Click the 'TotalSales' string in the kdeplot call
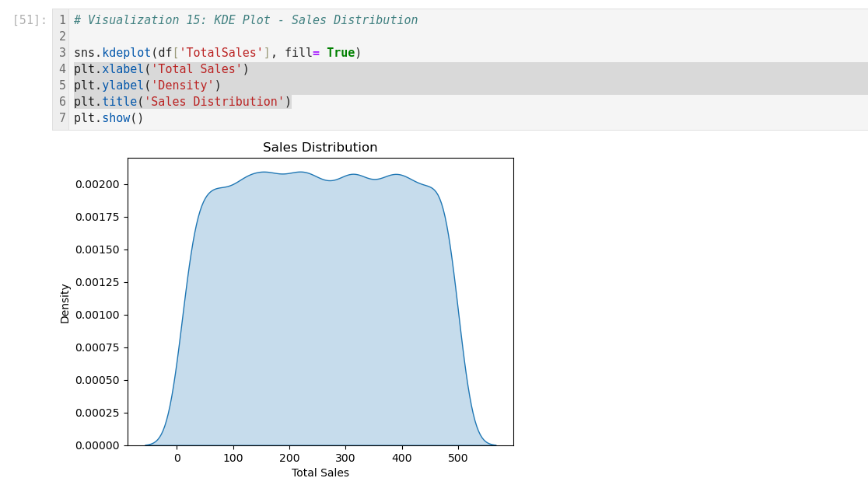 click(221, 53)
